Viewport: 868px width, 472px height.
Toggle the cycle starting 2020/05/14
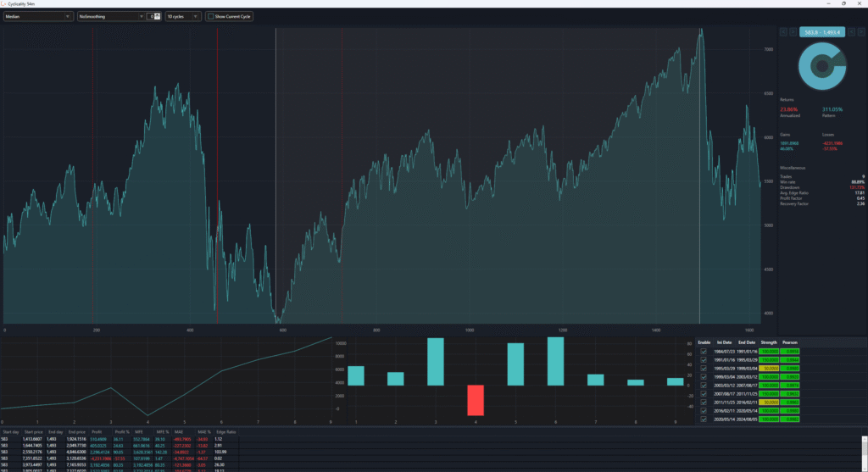pyautogui.click(x=703, y=420)
